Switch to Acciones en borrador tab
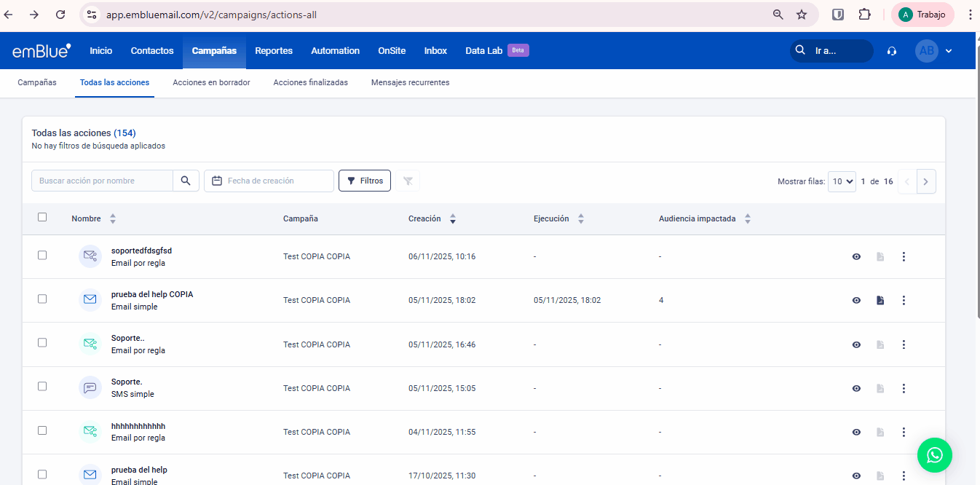This screenshot has width=980, height=485. tap(211, 82)
